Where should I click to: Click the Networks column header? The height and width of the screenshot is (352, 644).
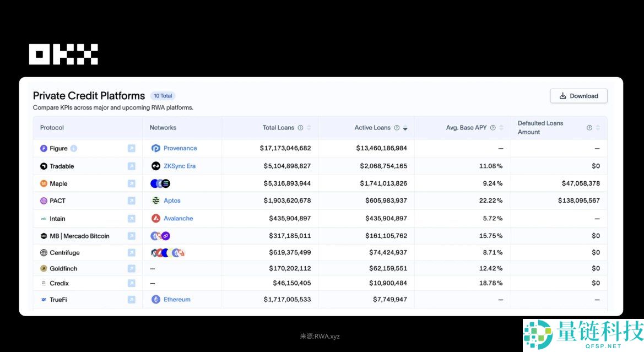pyautogui.click(x=163, y=128)
